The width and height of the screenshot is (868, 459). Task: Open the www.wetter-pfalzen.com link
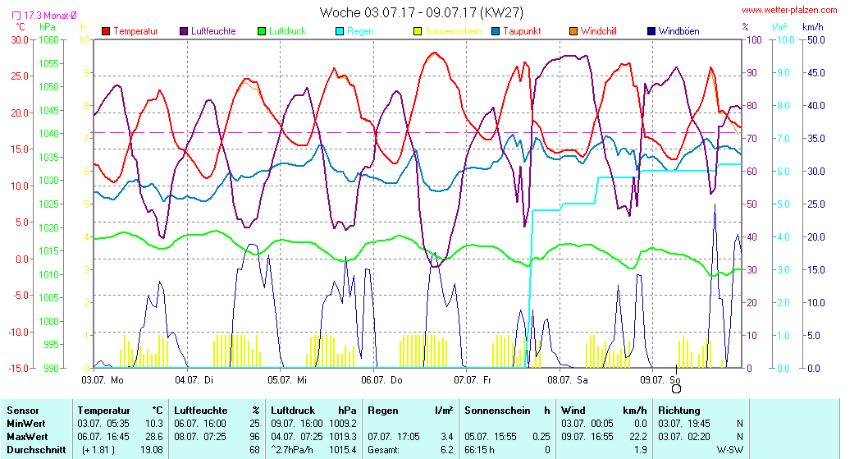pos(789,10)
